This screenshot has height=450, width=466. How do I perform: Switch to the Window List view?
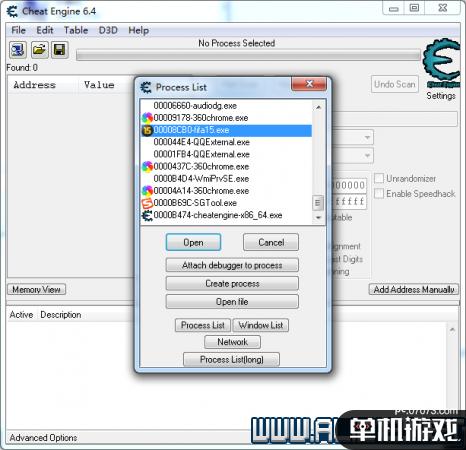tap(261, 325)
